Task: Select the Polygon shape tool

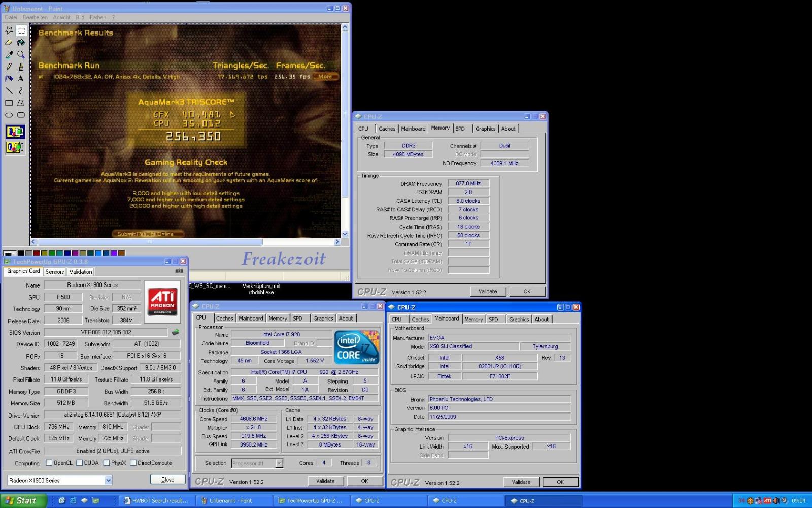Action: coord(21,103)
